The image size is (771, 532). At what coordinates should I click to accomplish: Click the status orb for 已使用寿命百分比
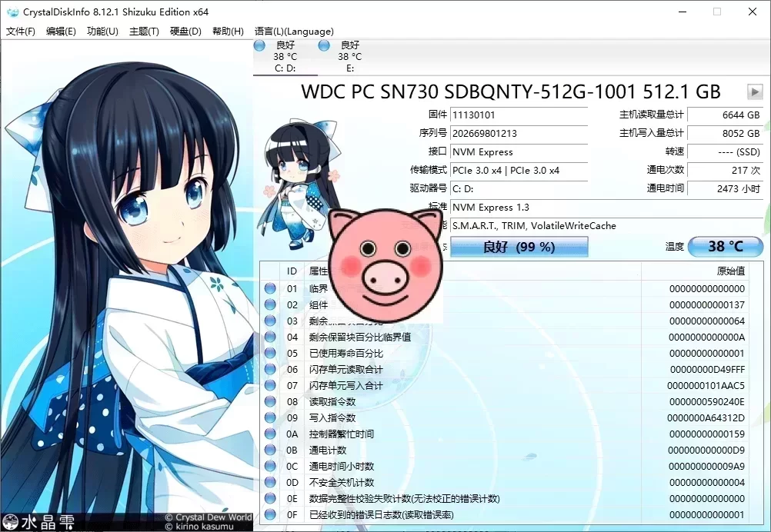pos(270,353)
